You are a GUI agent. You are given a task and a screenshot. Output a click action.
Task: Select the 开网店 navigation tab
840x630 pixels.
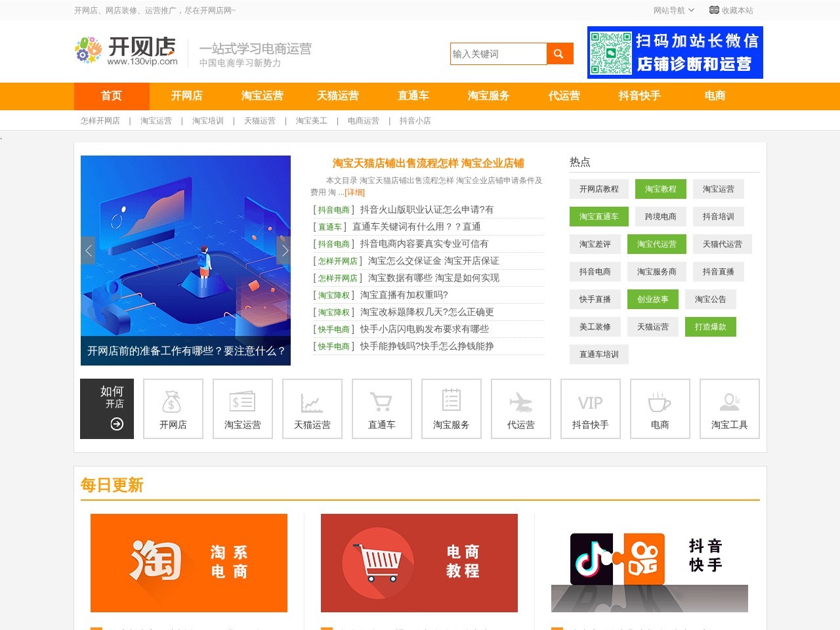click(x=187, y=96)
